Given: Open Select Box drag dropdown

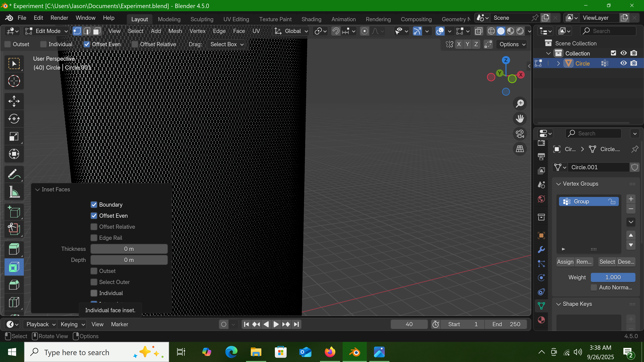Looking at the screenshot, I should pyautogui.click(x=227, y=44).
